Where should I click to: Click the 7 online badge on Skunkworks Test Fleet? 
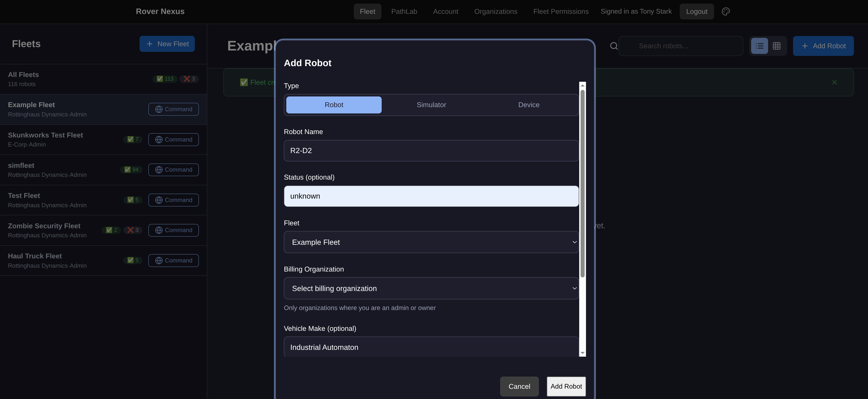pos(133,139)
